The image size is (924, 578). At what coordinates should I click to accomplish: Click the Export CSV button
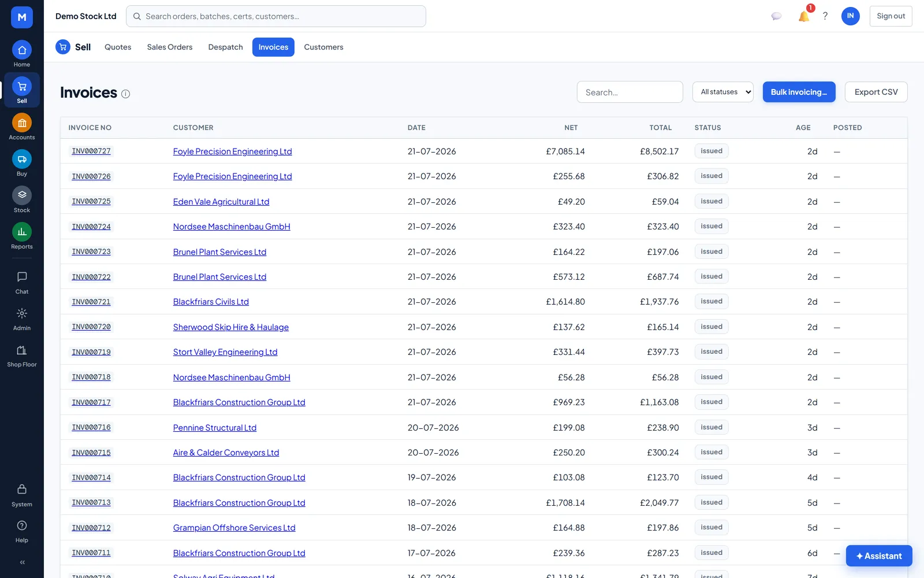click(x=876, y=92)
